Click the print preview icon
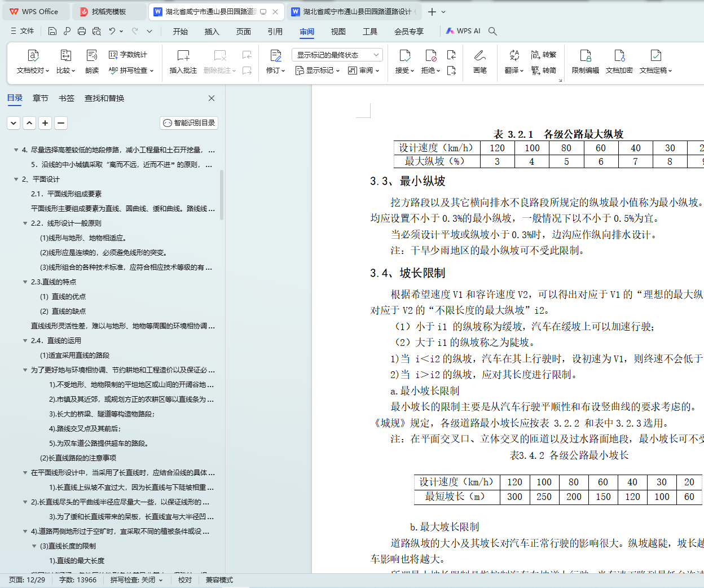This screenshot has height=588, width=704. 96,31
